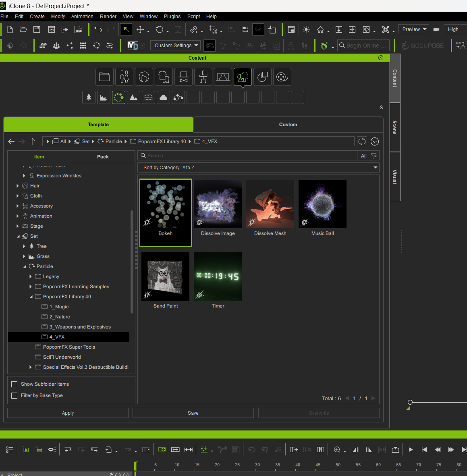Select the arrow Select tool
Viewport: 467px width, 476px height.
tap(126, 29)
